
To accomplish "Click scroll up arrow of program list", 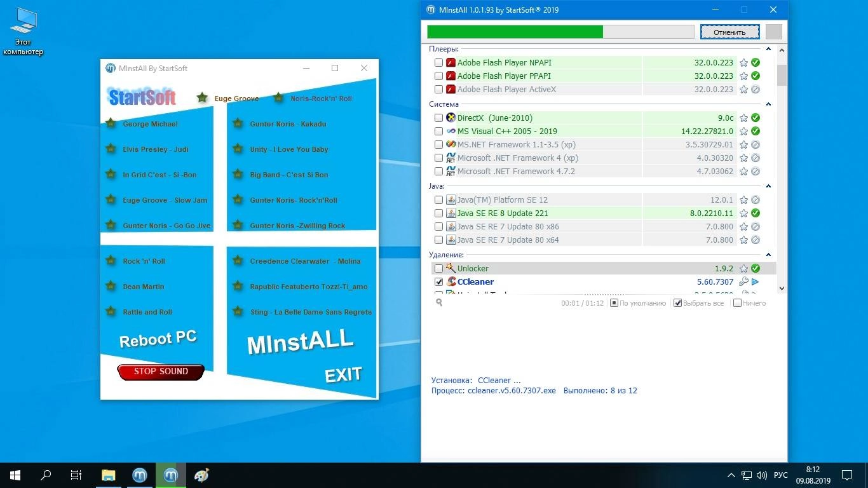I will click(782, 50).
